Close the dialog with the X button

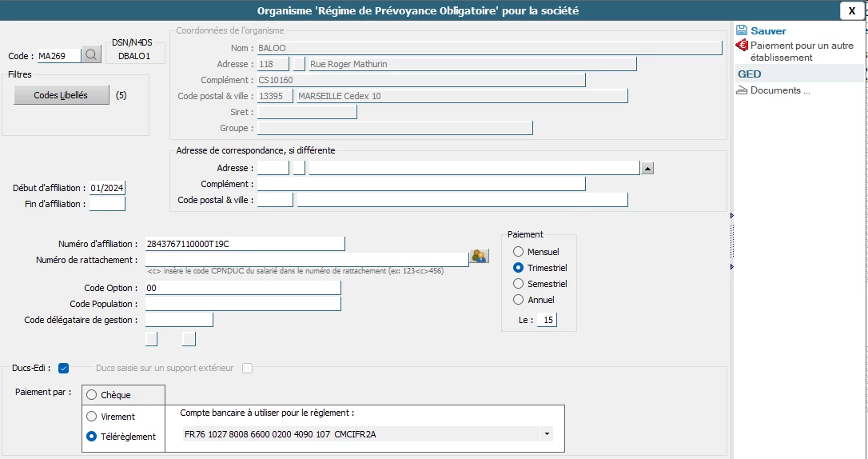[x=852, y=10]
